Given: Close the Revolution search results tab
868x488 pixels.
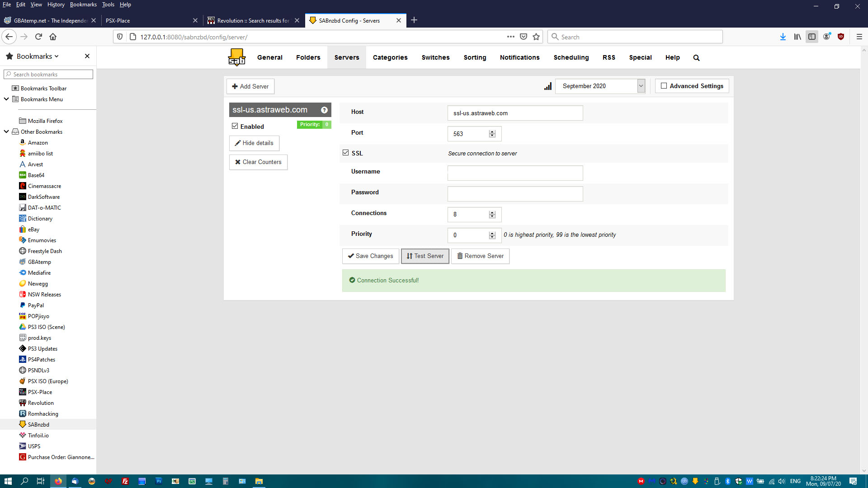Looking at the screenshot, I should pos(297,20).
